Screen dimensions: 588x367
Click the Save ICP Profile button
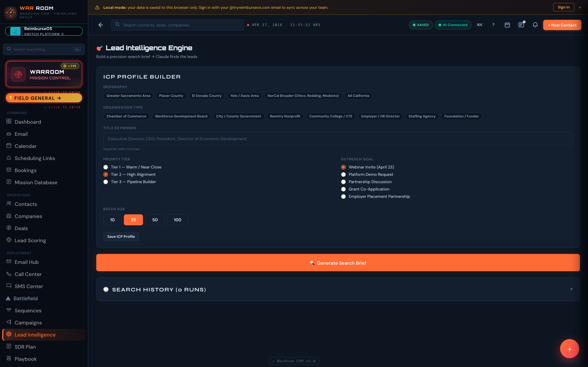(121, 237)
